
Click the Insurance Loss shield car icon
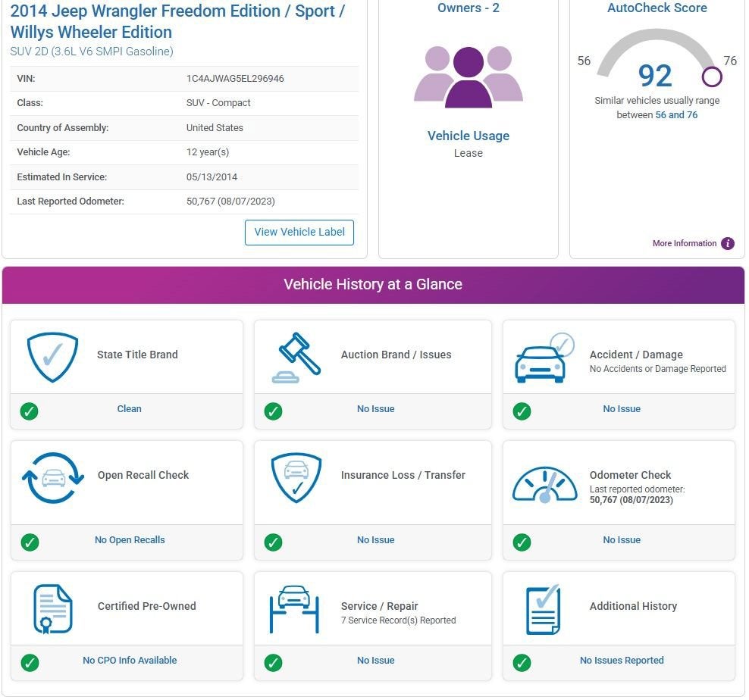(x=296, y=477)
